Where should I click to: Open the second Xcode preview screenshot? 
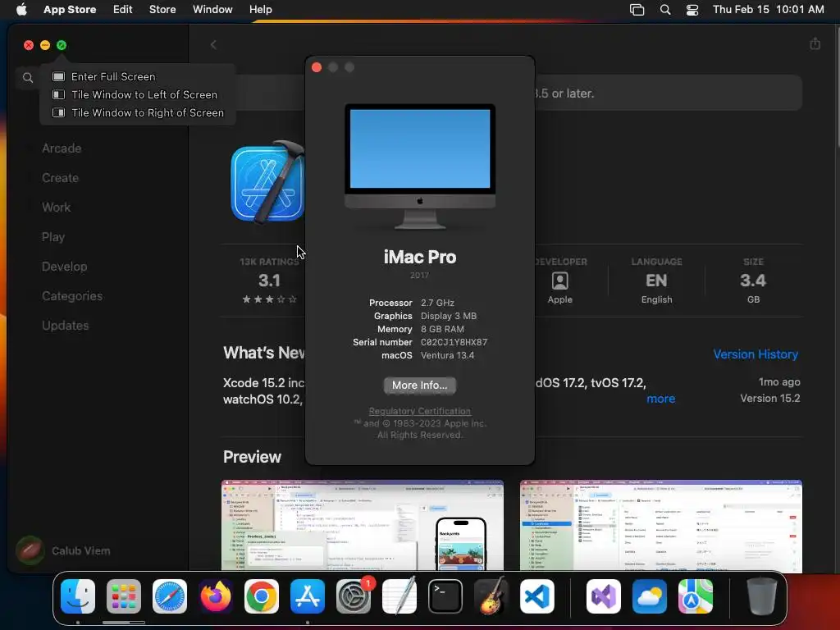click(x=660, y=526)
